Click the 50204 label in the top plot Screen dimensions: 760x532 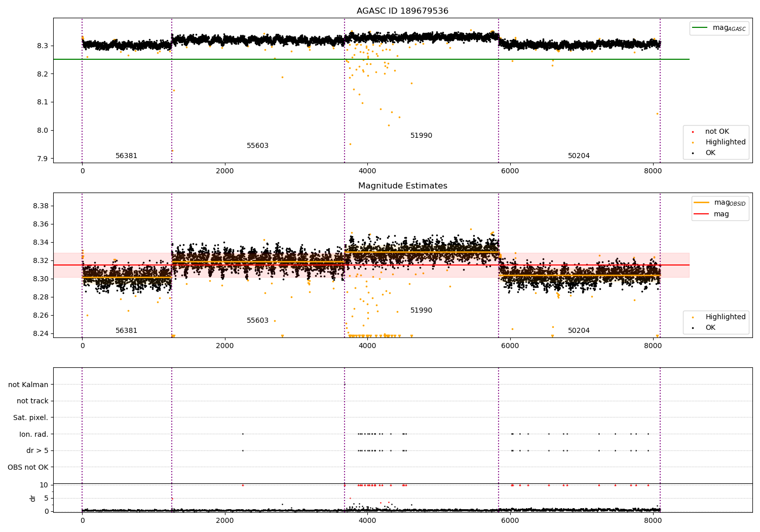click(579, 156)
